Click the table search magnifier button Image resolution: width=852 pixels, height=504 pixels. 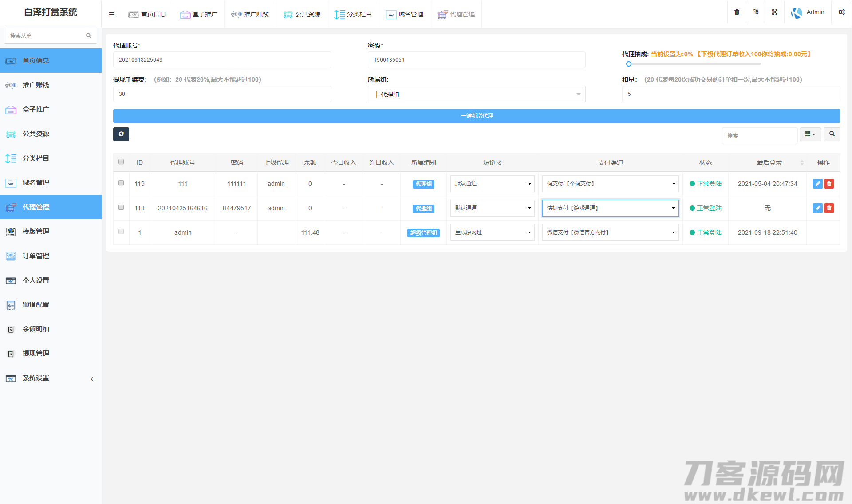(x=832, y=134)
